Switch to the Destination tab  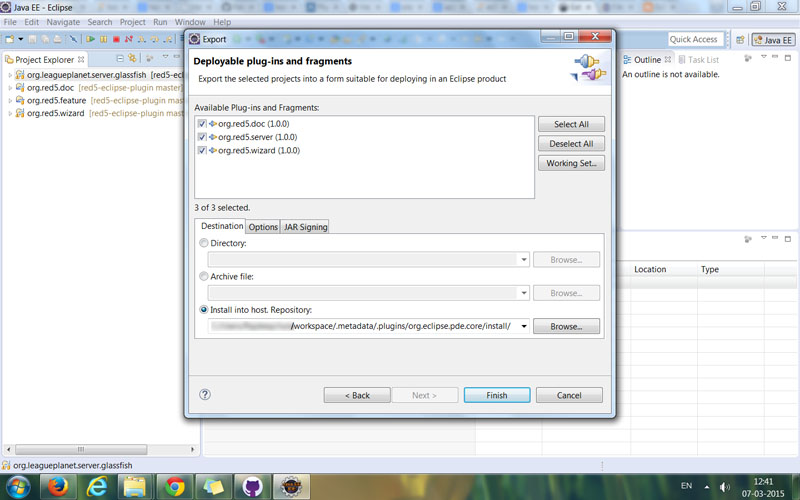[221, 226]
